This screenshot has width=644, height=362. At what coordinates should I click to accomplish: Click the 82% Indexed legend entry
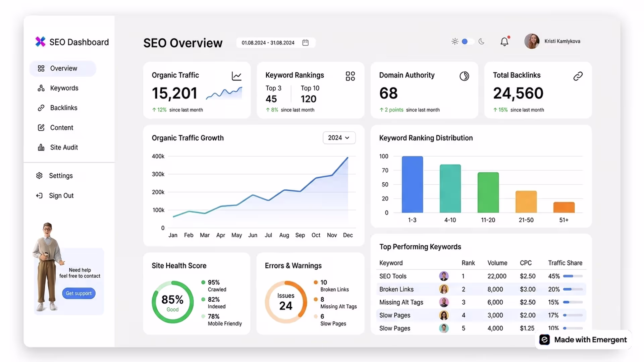(x=213, y=303)
